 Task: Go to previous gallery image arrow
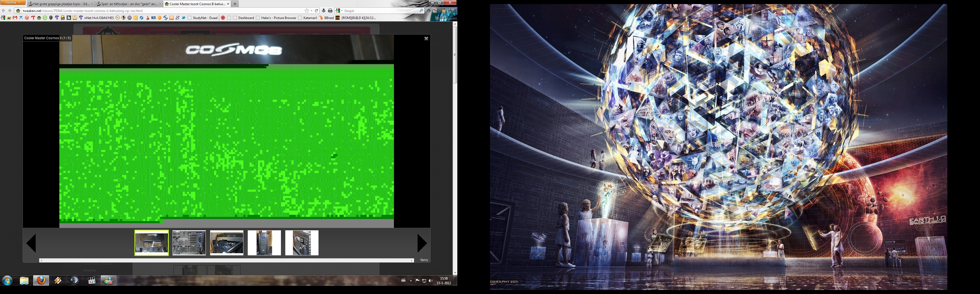pyautogui.click(x=32, y=243)
